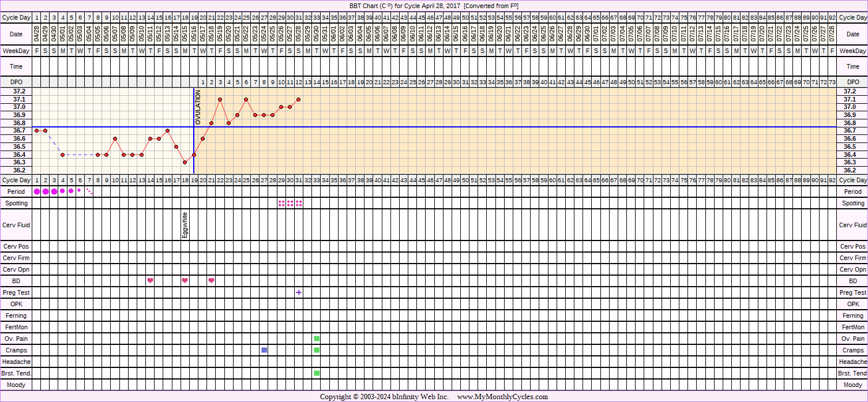The height and width of the screenshot is (402, 868).
Task: Click the BD heart on cycle day 14
Action: 150,281
